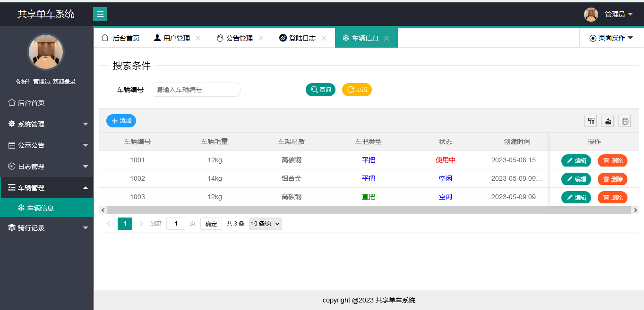
Task: Edit vehicle 1001
Action: 576,160
